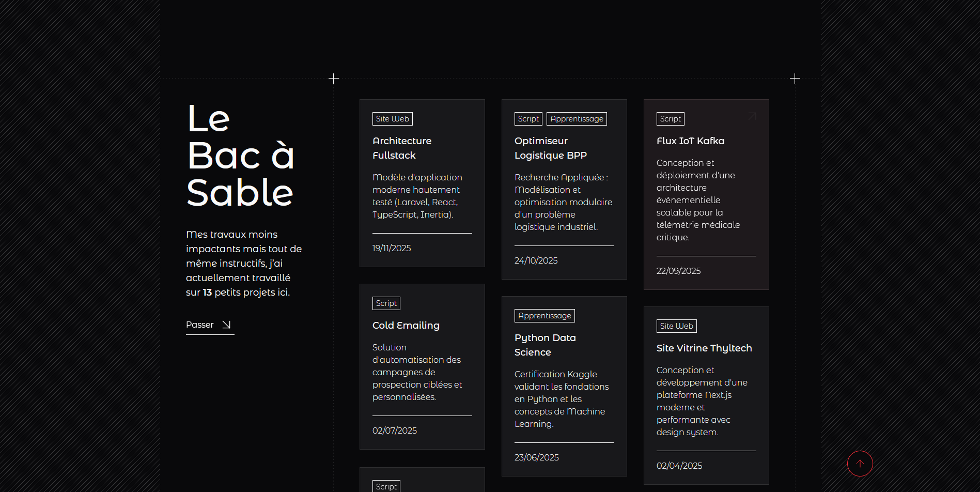Select the Apprentissage tag on Python Data Science

[x=545, y=316]
